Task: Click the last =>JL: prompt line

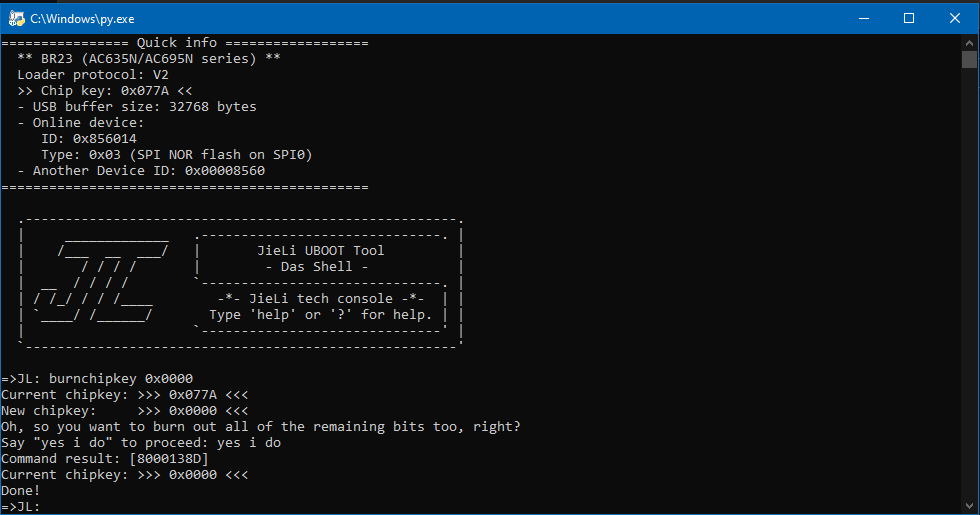Action: 21,506
